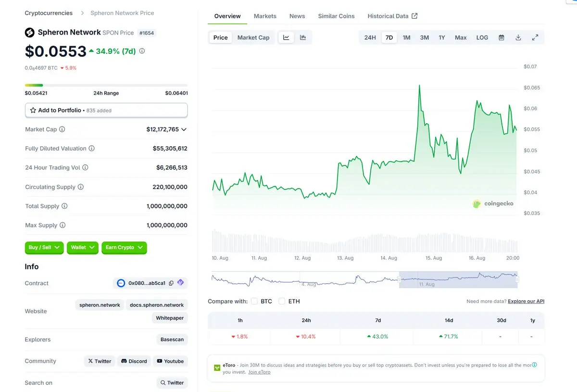Click Explore our API link
The image size is (577, 392).
(x=526, y=301)
